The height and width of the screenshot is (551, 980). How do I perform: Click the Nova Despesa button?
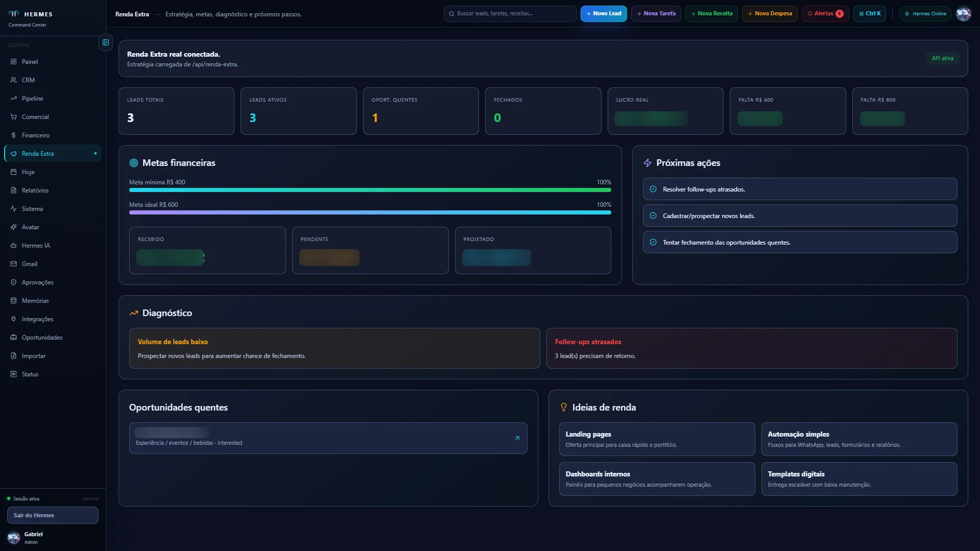coord(770,14)
